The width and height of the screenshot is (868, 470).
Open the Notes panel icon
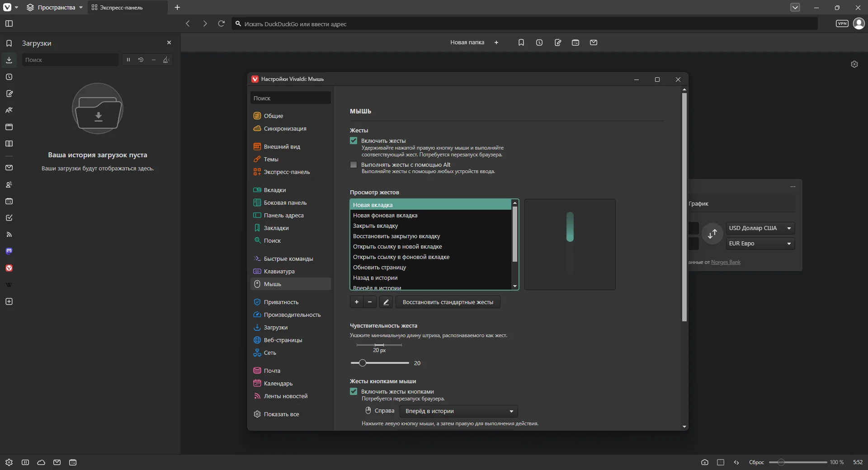pyautogui.click(x=9, y=94)
